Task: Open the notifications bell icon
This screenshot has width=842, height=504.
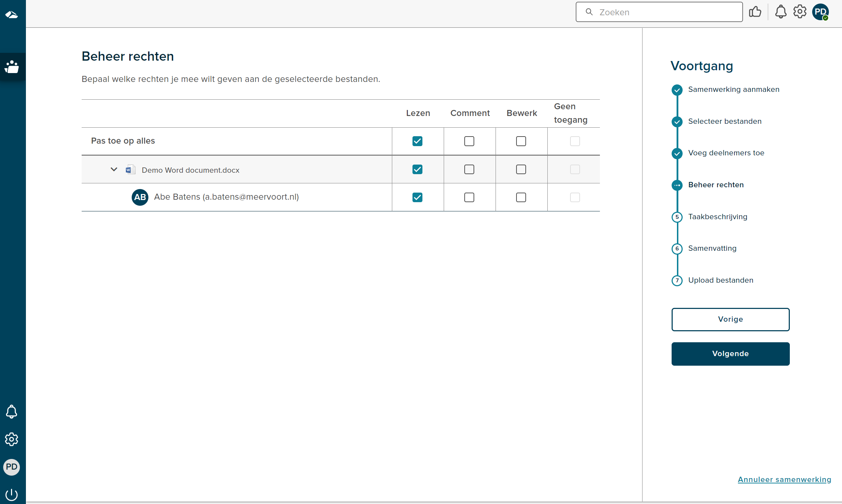Action: tap(780, 13)
